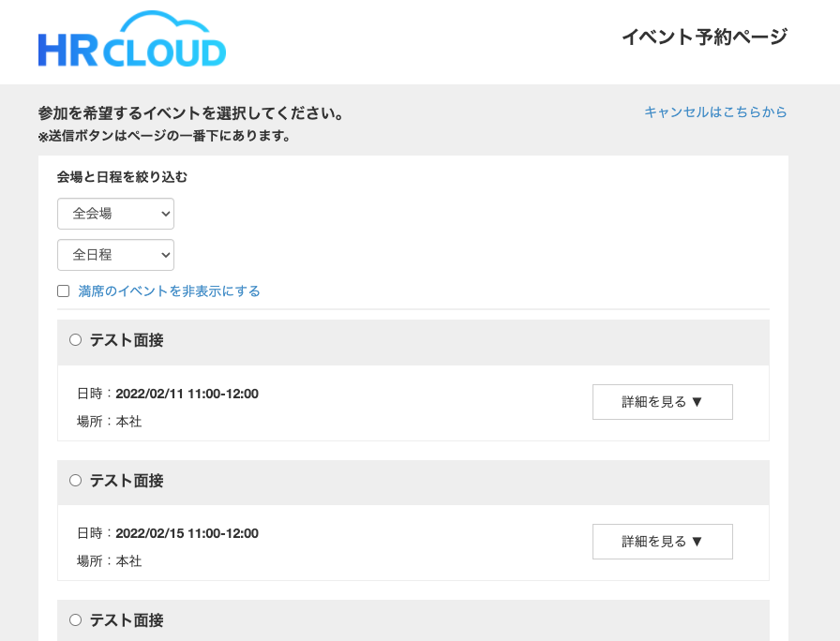
Task: Click the last partially visible テスト面接 title
Action: click(x=127, y=620)
